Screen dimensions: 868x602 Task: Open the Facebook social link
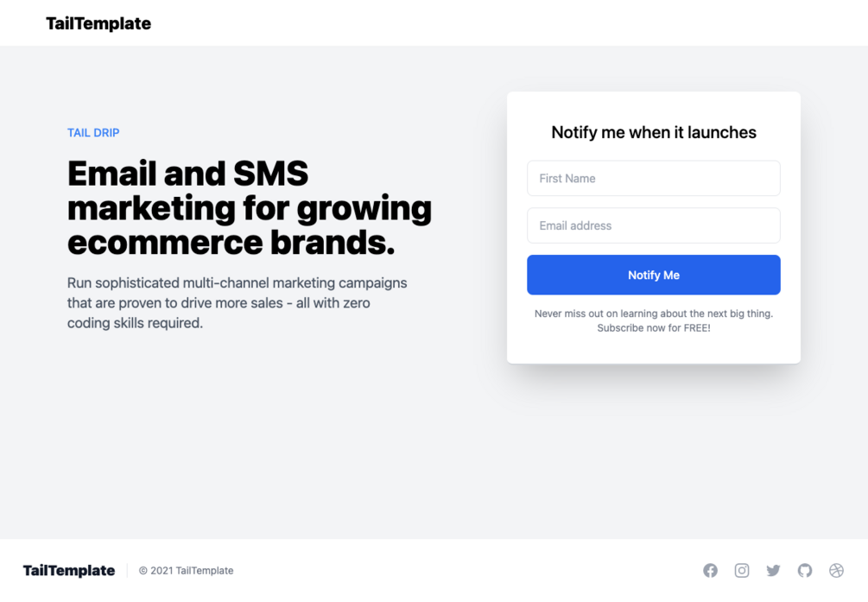[710, 570]
